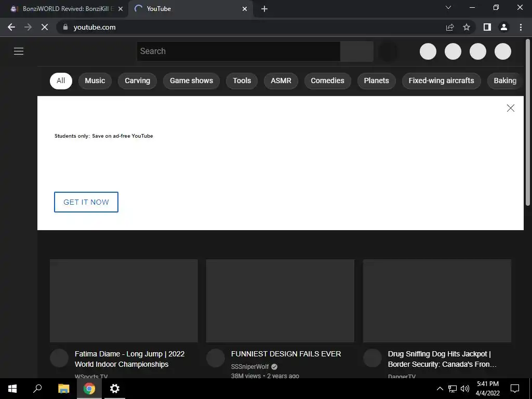
Task: Close the BonziWORLD Revived tab
Action: pos(121,9)
